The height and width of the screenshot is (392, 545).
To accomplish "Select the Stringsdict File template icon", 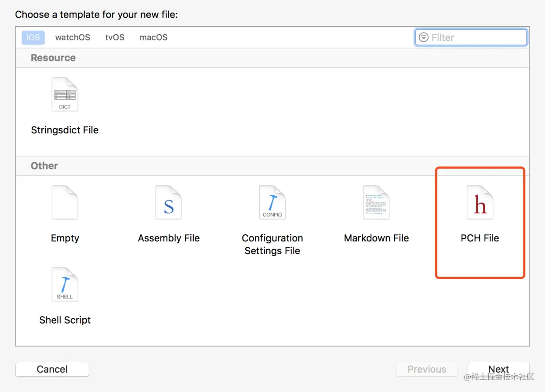I will [x=65, y=94].
